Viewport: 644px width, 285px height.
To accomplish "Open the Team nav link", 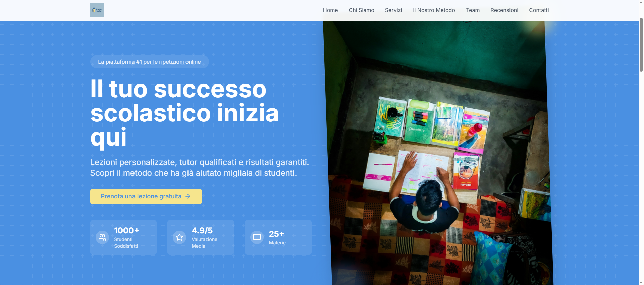I will tap(473, 10).
